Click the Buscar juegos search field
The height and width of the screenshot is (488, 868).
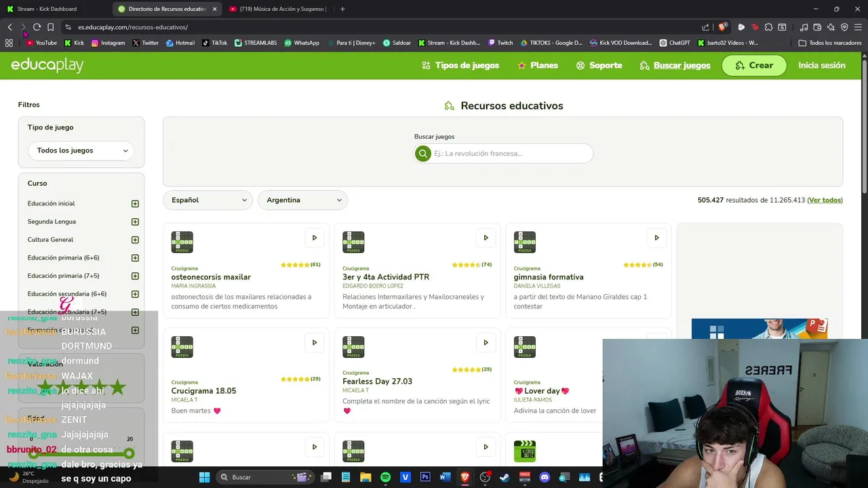pos(503,154)
